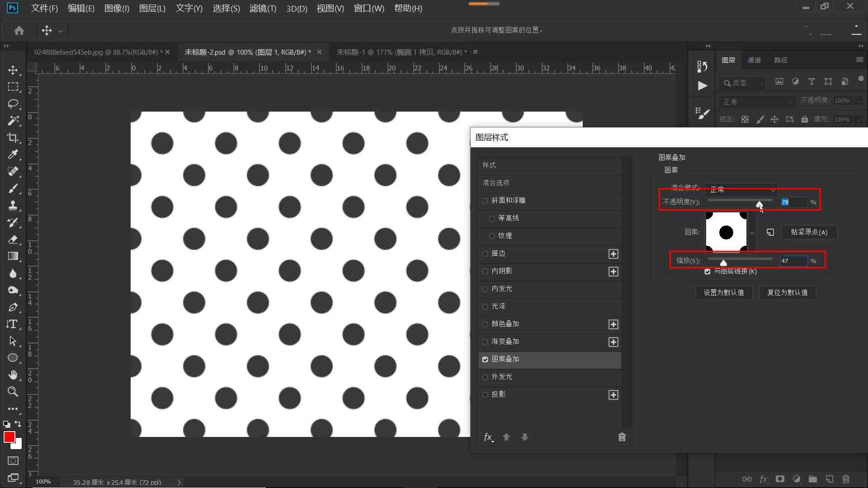Swap foreground and background colors
The height and width of the screenshot is (488, 868).
click(x=18, y=424)
